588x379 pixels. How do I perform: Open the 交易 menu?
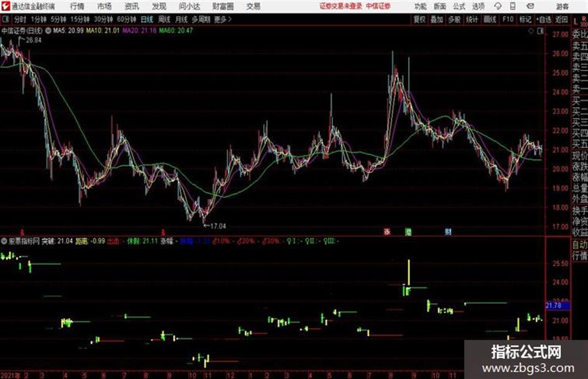coord(253,6)
